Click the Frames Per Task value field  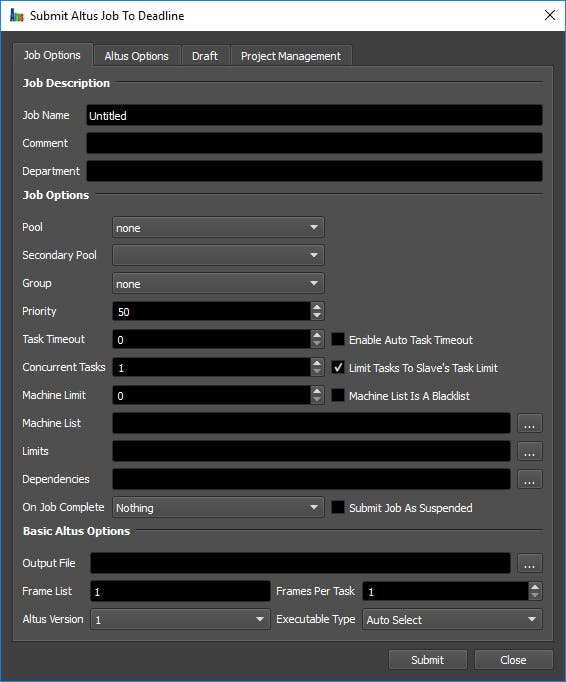[445, 592]
